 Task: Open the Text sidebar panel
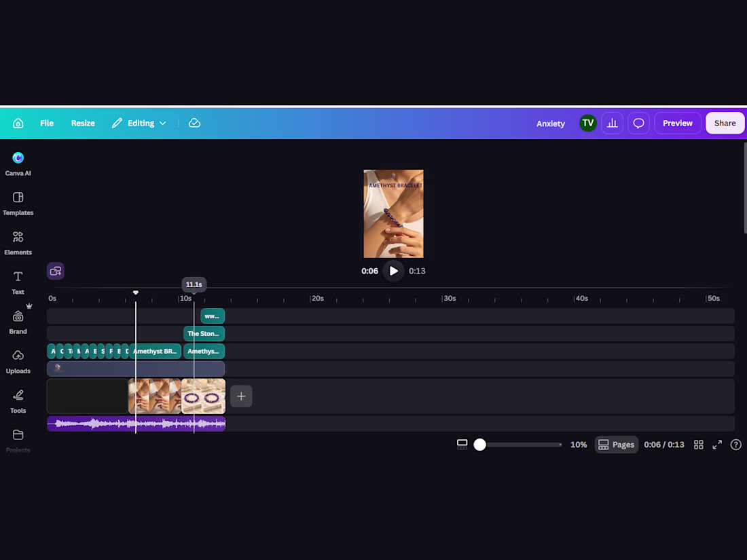click(18, 282)
